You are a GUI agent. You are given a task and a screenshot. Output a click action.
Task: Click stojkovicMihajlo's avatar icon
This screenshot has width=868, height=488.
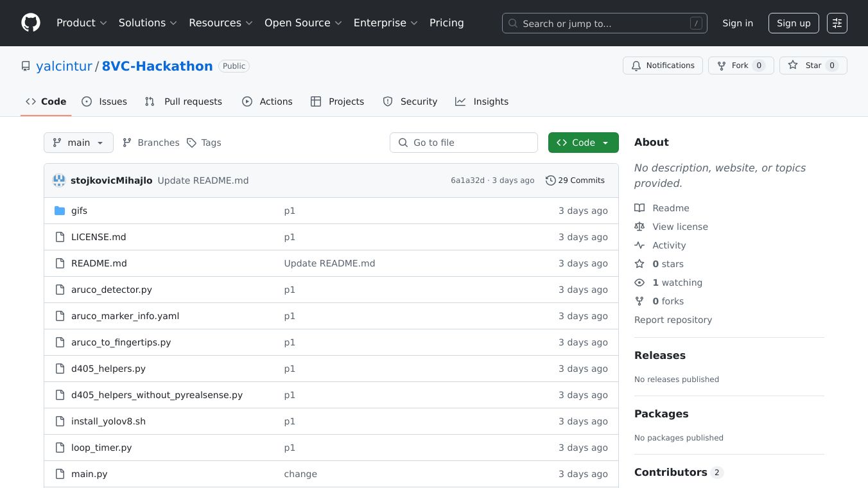coord(59,180)
